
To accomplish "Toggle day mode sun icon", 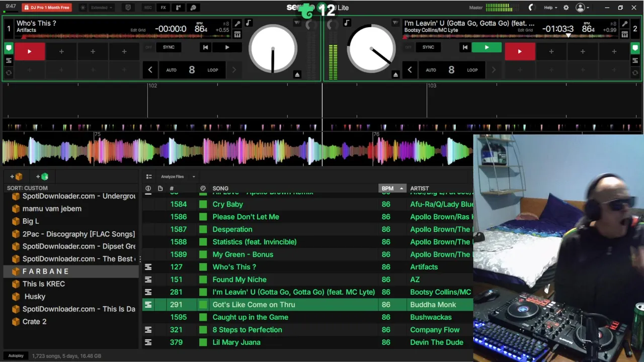I will [x=83, y=8].
